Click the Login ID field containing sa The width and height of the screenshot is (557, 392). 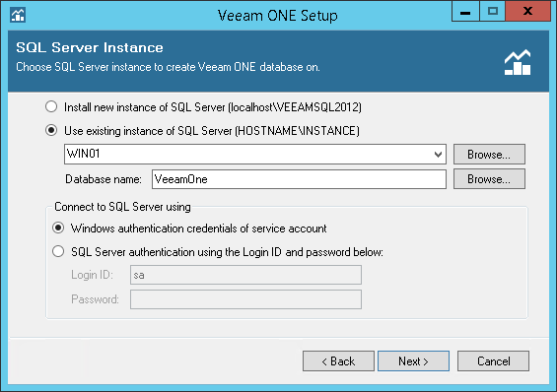coord(245,275)
